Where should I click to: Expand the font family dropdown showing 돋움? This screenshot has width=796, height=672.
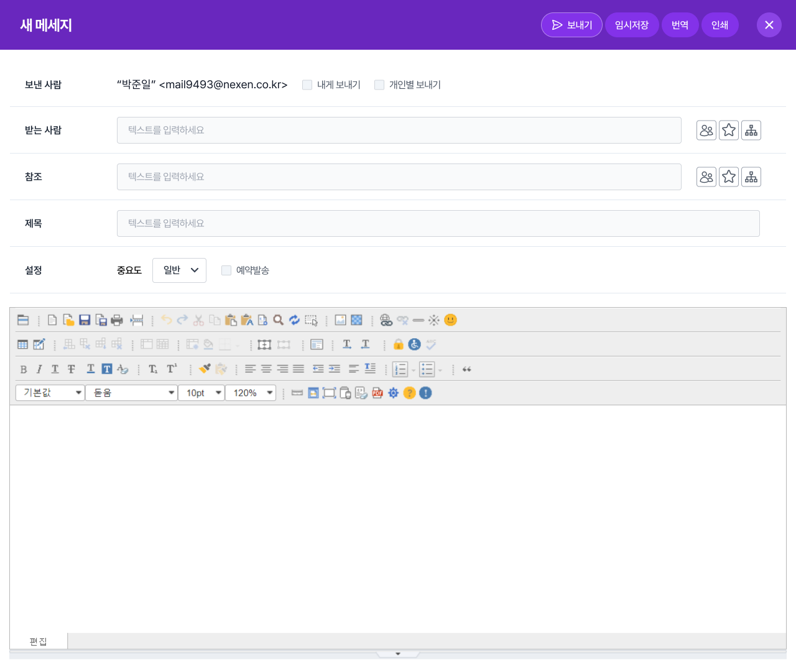coord(132,393)
